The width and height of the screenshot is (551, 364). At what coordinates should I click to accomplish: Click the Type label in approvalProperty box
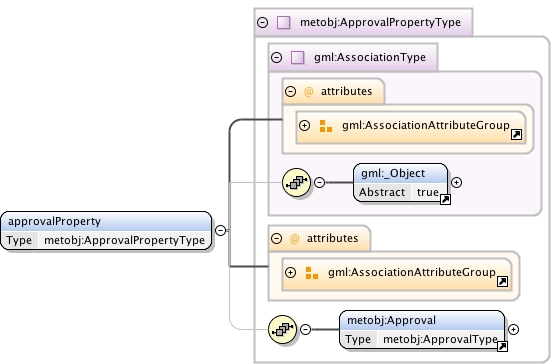19,240
